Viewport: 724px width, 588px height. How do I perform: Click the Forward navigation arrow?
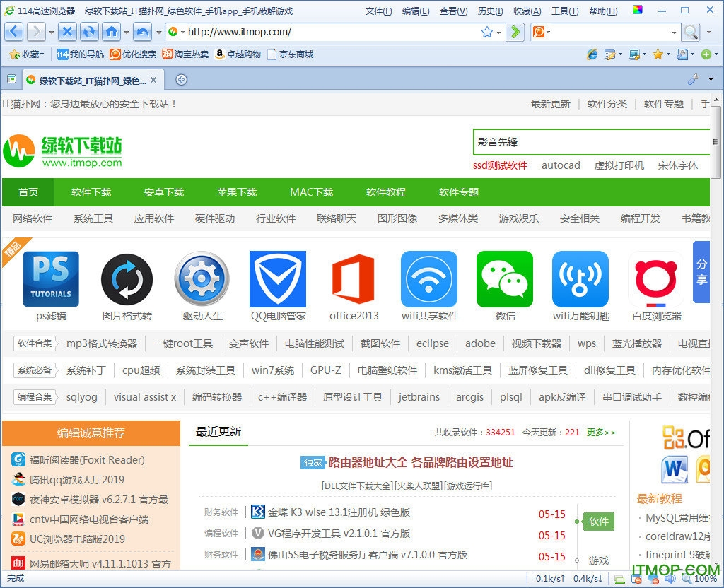pos(36,32)
